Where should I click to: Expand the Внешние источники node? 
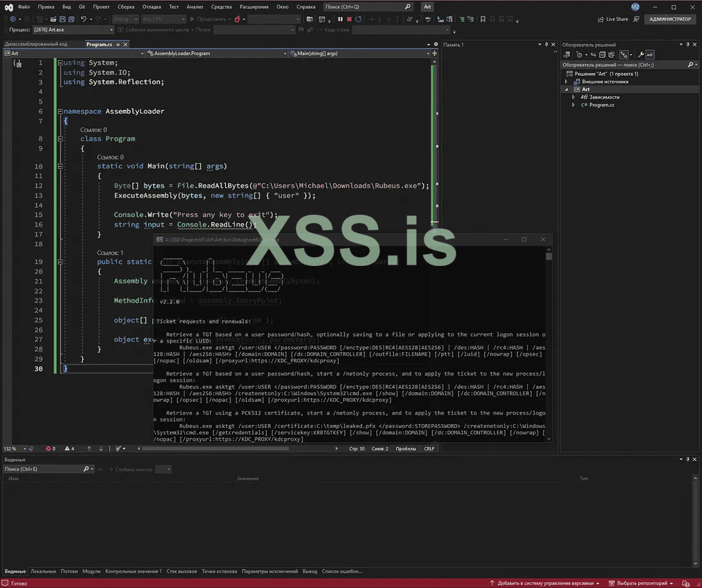pos(566,82)
